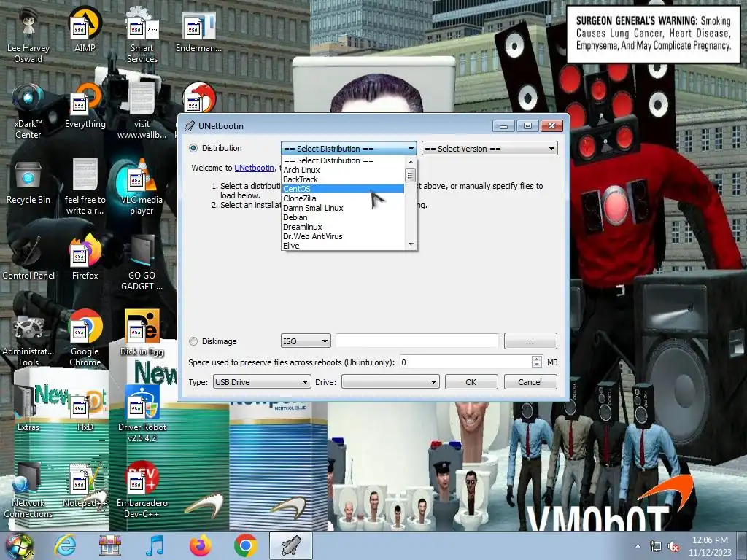Open the Select Distribution combo box
This screenshot has height=560, width=747.
click(x=349, y=149)
